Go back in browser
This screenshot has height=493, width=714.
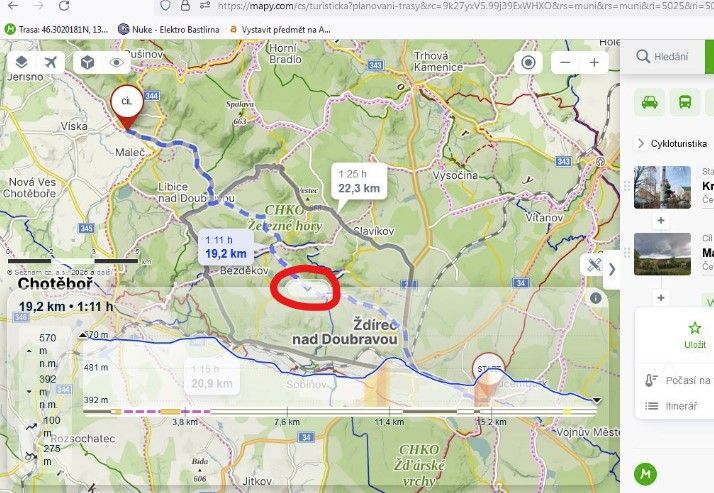[13, 5]
